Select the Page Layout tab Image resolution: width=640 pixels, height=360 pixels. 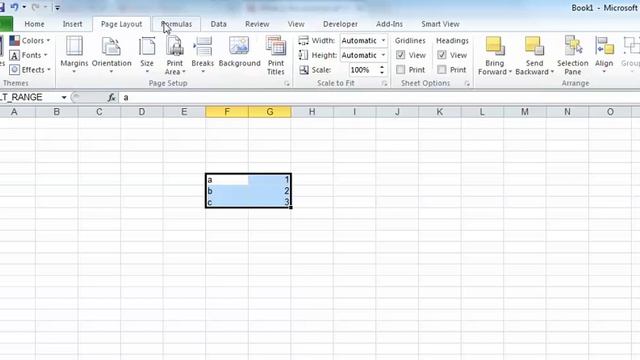pyautogui.click(x=121, y=24)
